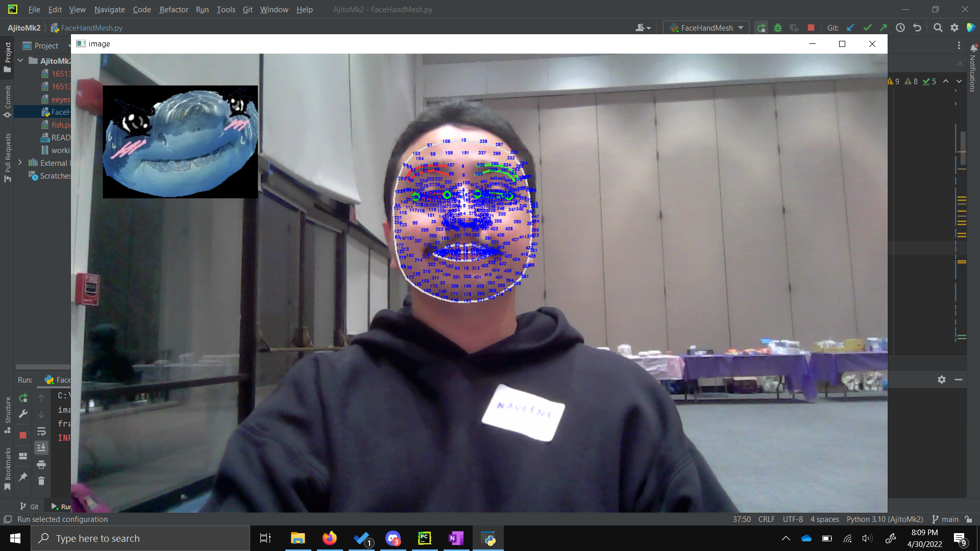
Task: Open IDE settings gear in toolbar
Action: 954,28
